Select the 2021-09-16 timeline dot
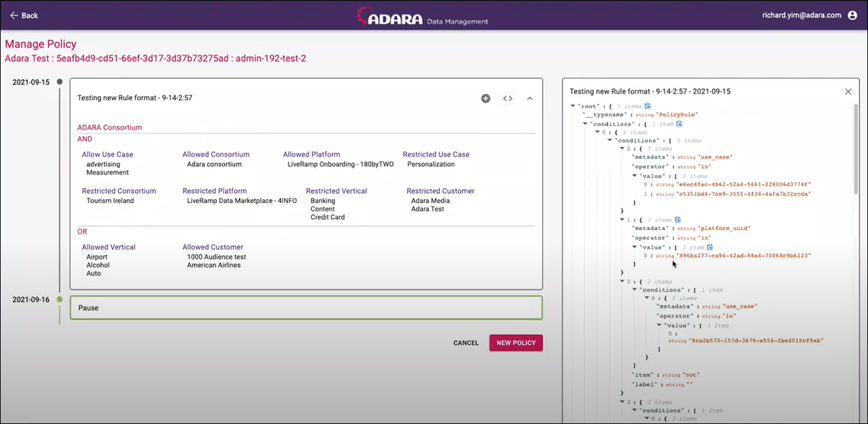 [x=59, y=299]
